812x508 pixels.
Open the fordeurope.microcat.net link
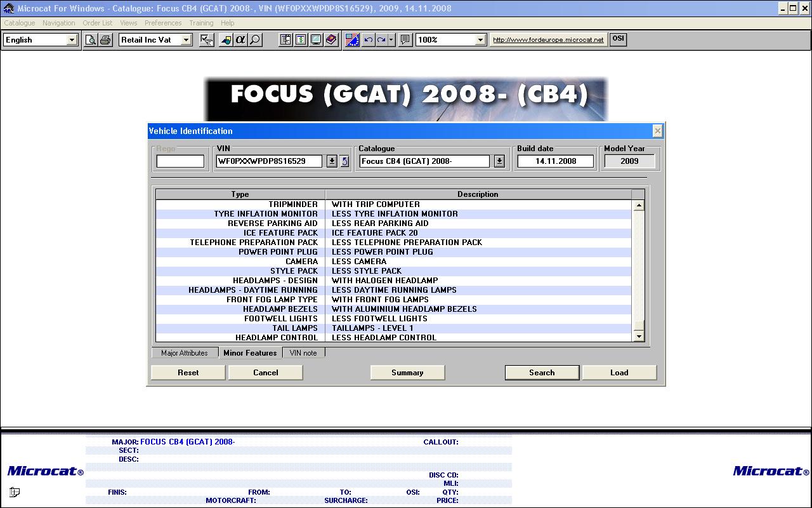tap(548, 39)
